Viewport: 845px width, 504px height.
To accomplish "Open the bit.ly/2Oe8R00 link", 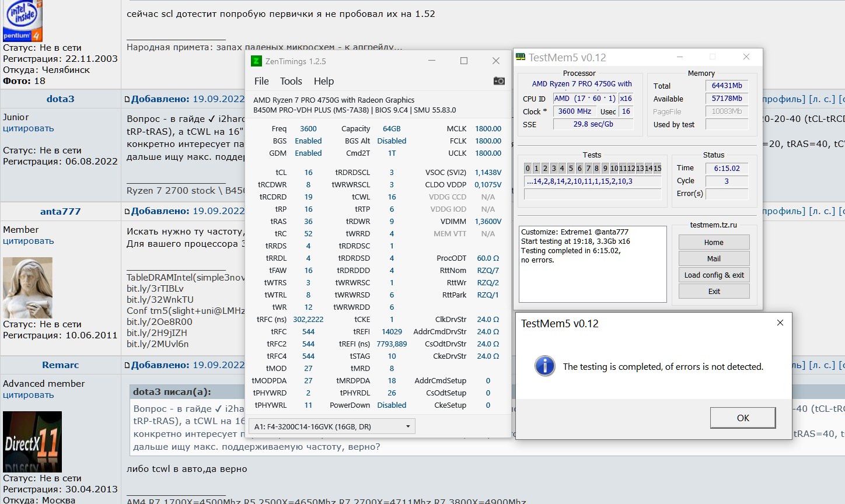I will 159,321.
